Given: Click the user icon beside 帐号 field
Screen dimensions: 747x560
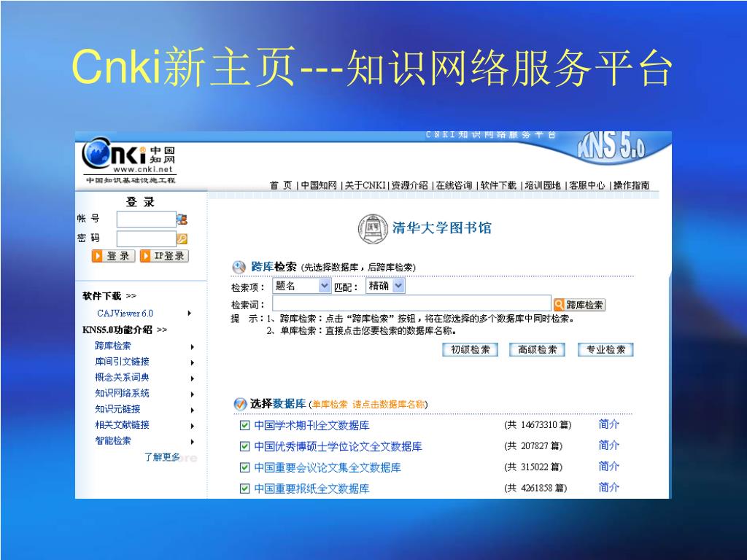Looking at the screenshot, I should coord(182,219).
